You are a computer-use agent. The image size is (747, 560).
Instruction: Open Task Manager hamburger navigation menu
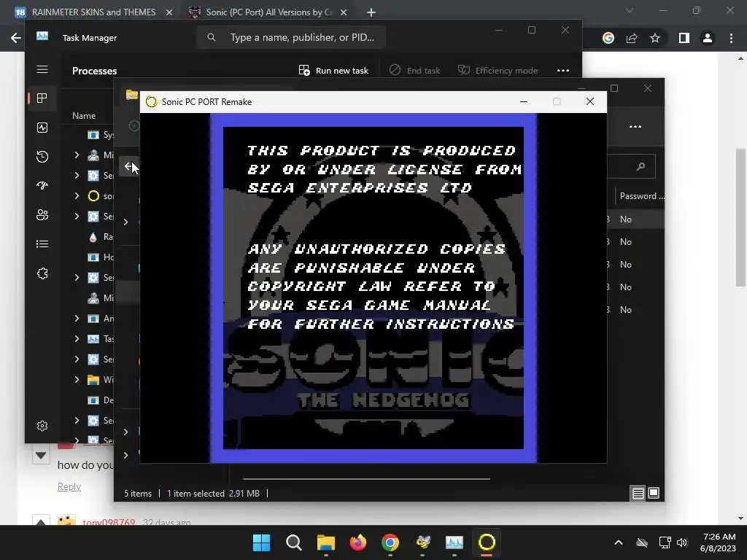point(42,69)
